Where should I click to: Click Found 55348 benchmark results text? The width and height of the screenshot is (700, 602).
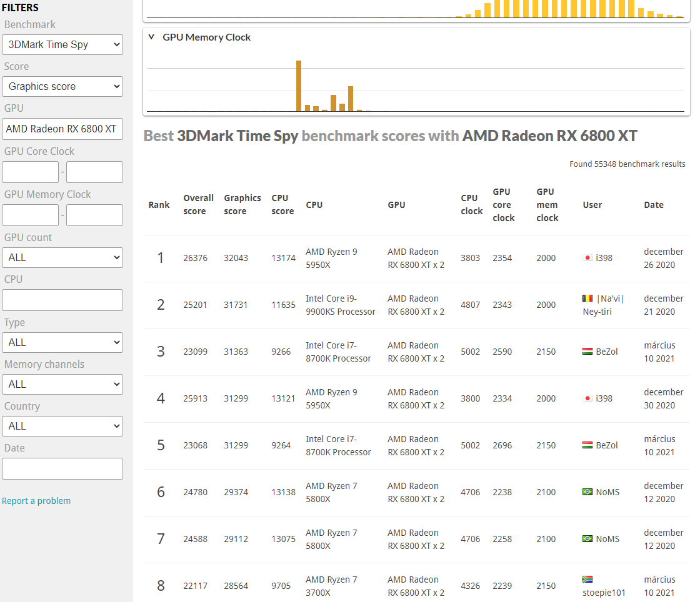pyautogui.click(x=627, y=164)
